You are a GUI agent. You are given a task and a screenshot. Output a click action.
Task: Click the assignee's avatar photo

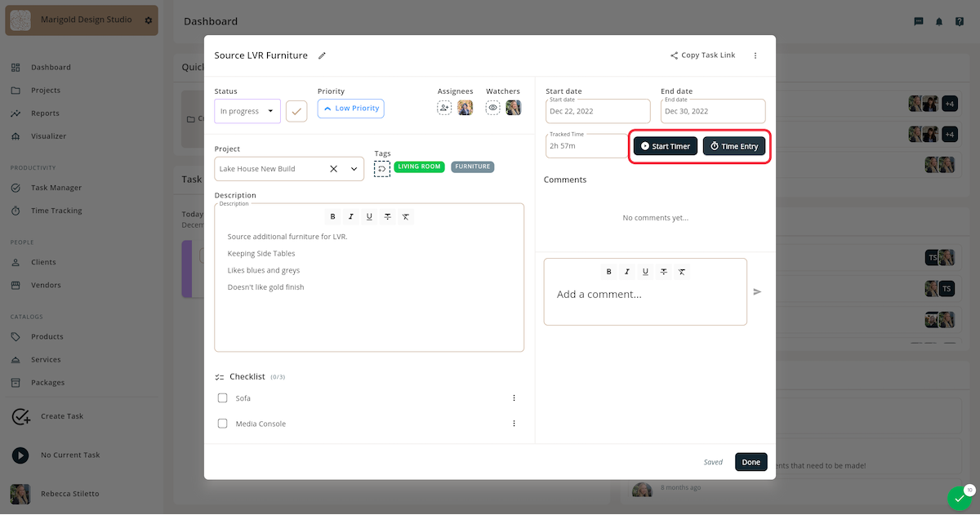(x=465, y=108)
